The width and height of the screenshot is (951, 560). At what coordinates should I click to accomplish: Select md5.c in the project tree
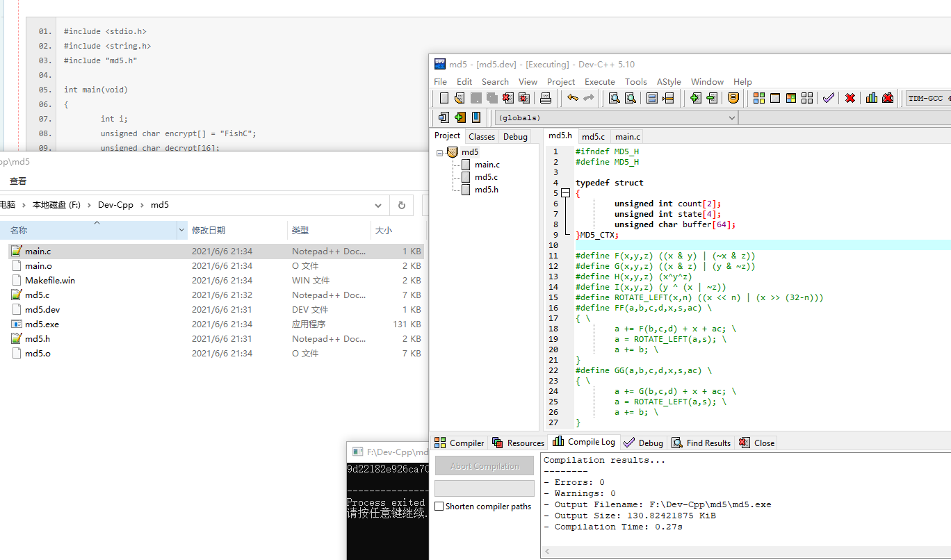pos(486,177)
